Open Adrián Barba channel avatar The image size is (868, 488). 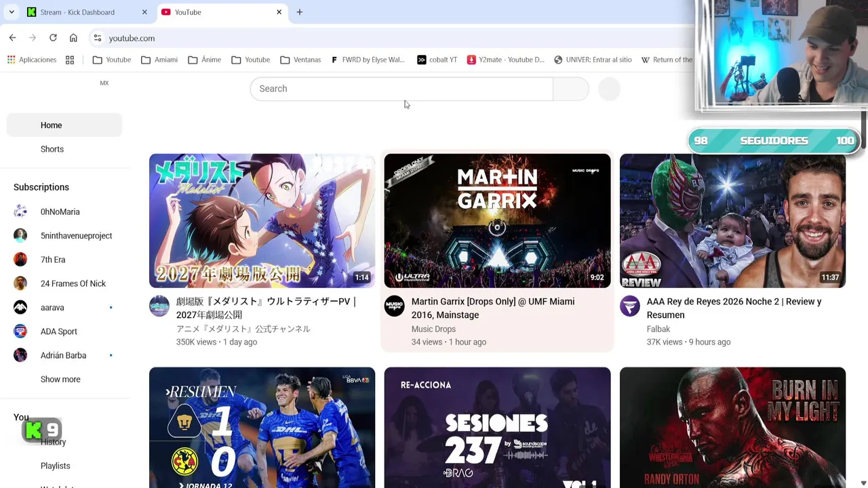tap(20, 355)
